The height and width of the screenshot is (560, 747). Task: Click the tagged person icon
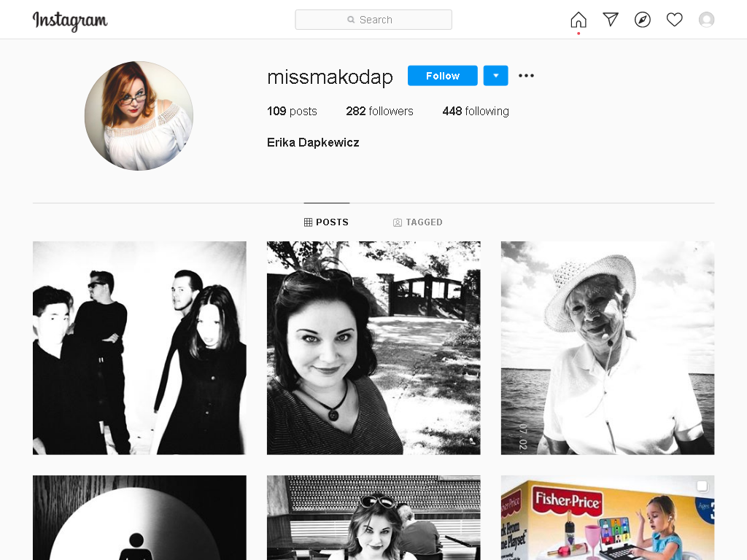click(398, 222)
